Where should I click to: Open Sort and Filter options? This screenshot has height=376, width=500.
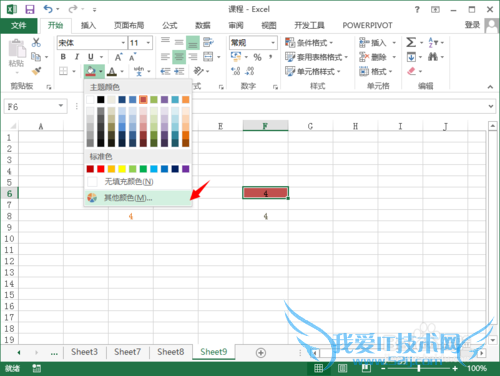433,42
